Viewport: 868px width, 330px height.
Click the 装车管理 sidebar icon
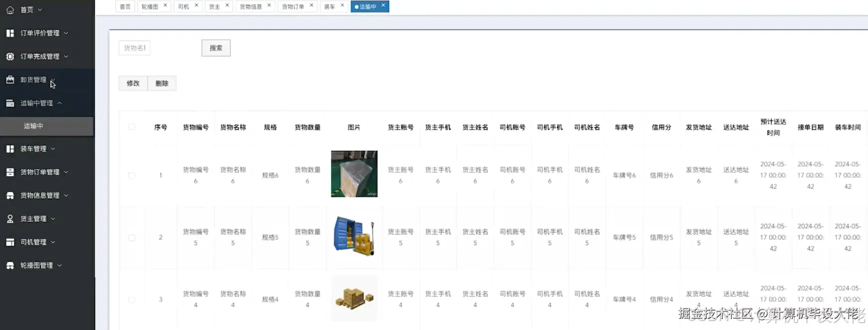pos(10,149)
